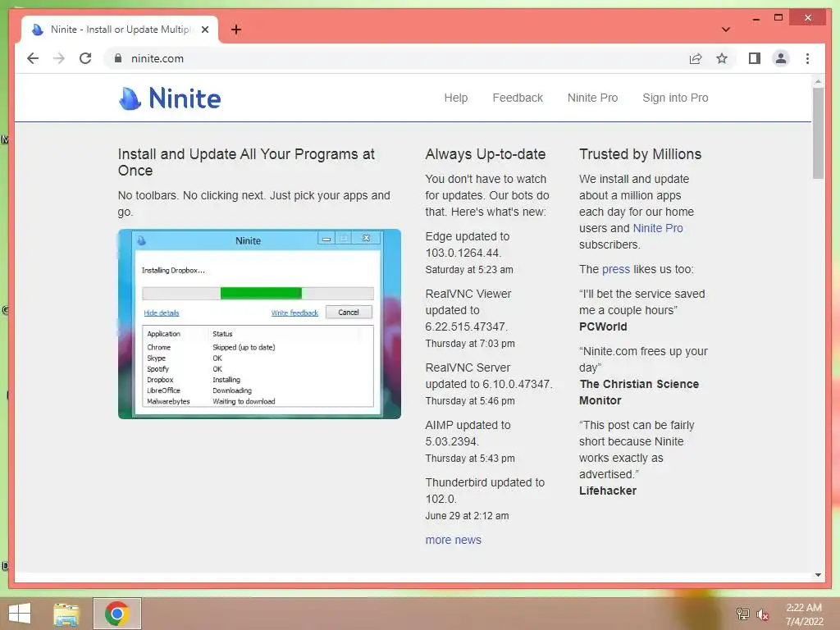Focus the address bar showing ninite.com
Screen dimensions: 840x630
point(396,58)
